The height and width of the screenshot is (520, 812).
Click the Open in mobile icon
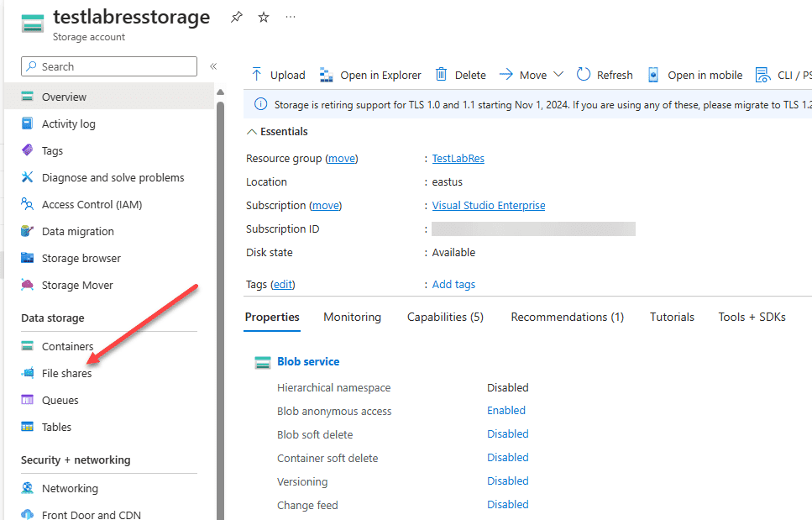[x=653, y=75]
